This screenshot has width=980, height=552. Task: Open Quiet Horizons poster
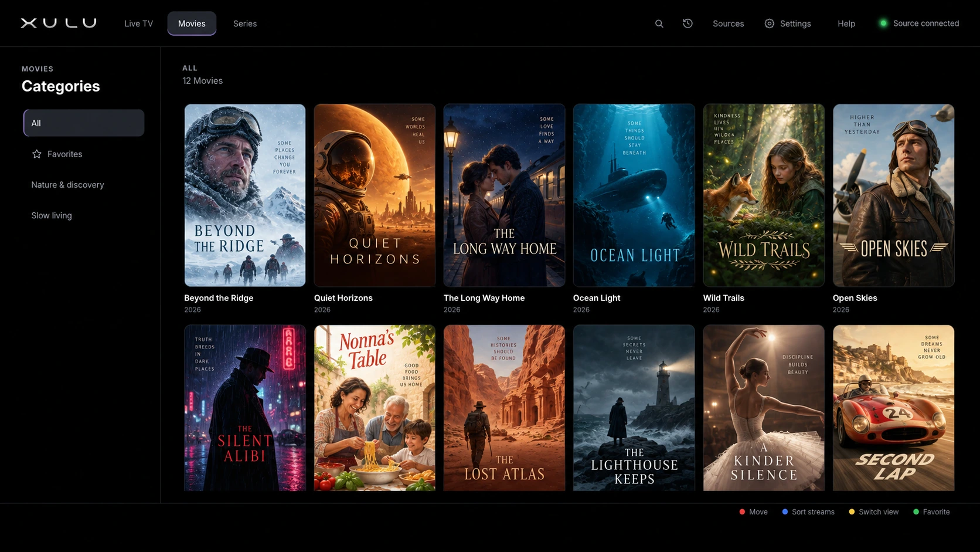(x=375, y=195)
